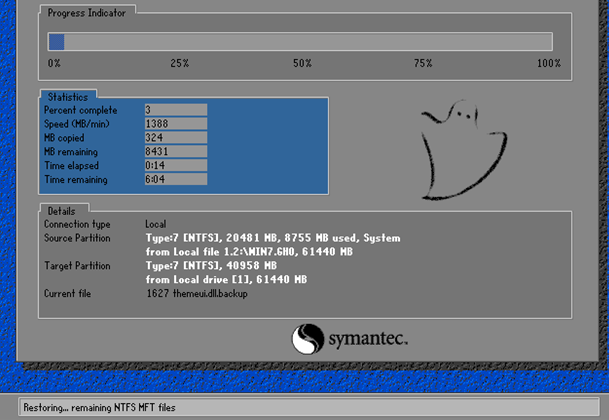Click the blue filled part of progress bar
Image resolution: width=609 pixels, height=420 pixels.
(x=56, y=42)
